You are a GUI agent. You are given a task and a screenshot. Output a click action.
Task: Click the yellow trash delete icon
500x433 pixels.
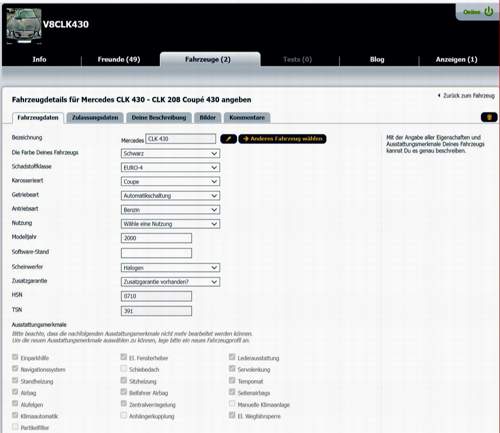click(489, 117)
